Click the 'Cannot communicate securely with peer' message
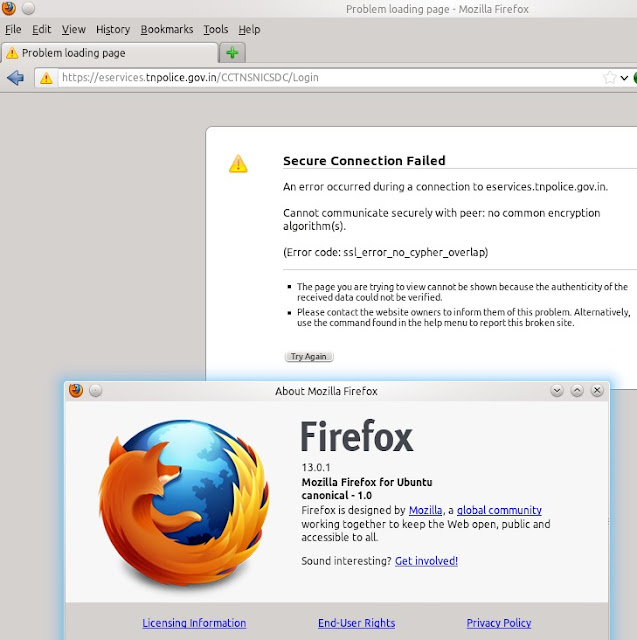 [442, 220]
